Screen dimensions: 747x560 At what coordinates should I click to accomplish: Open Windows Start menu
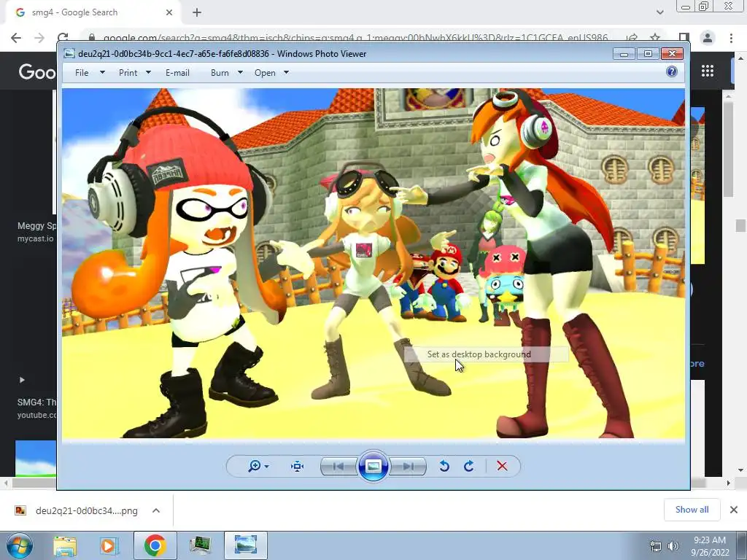pyautogui.click(x=20, y=545)
